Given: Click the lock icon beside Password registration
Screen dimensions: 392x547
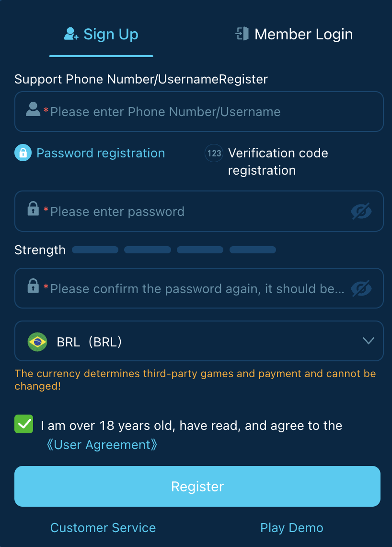Looking at the screenshot, I should [23, 153].
